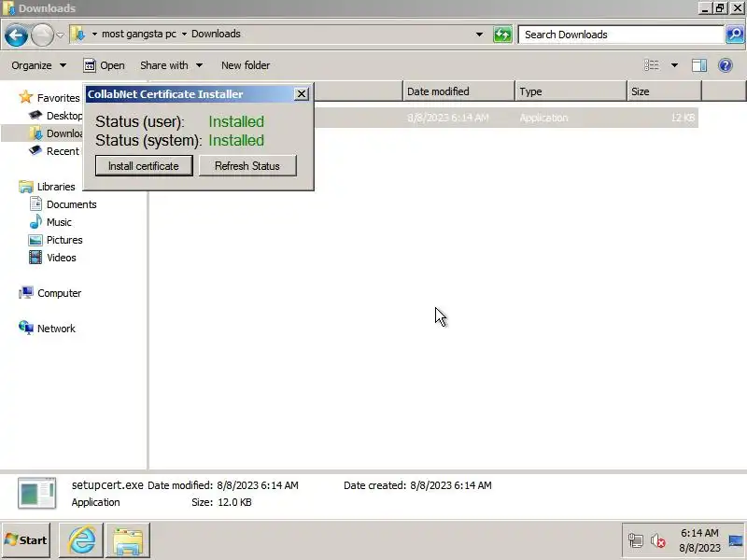
Task: Restore down the Downloads window
Action: point(720,8)
